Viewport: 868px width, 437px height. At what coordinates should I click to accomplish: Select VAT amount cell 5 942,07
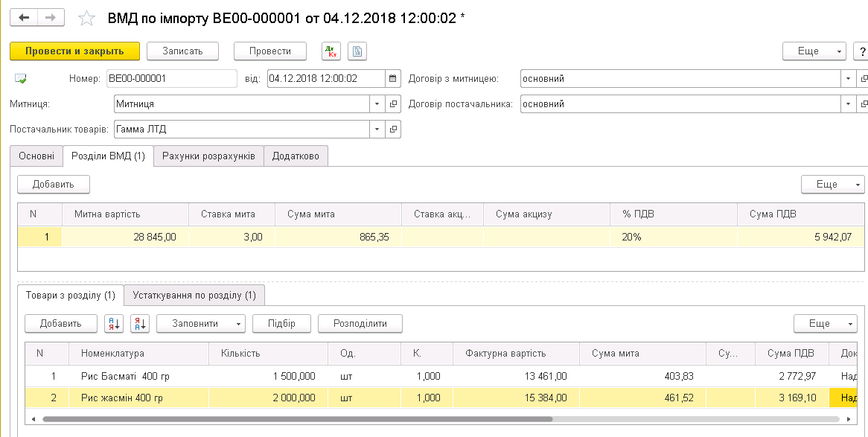click(x=800, y=237)
